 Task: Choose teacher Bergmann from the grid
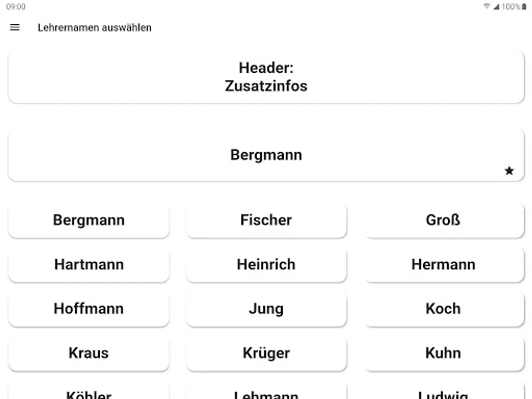89,220
